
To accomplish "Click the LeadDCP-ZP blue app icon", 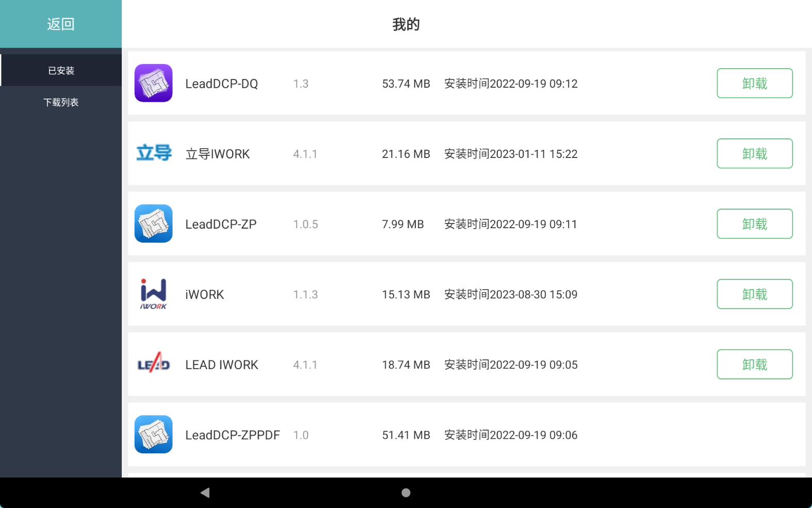I will [153, 224].
